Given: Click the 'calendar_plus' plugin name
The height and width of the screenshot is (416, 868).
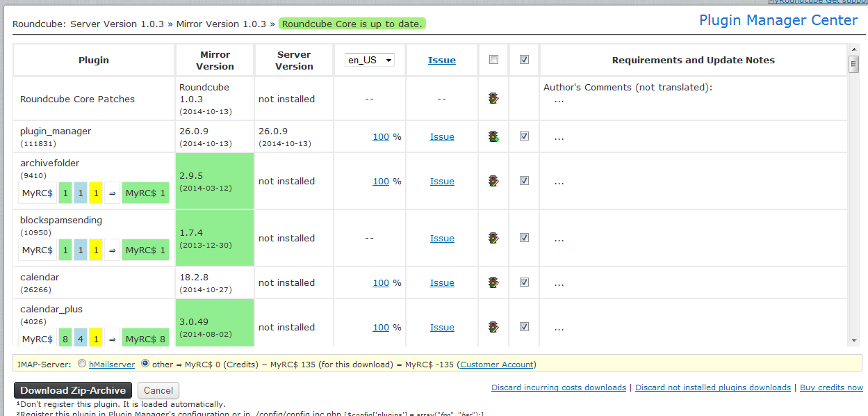Looking at the screenshot, I should point(51,310).
